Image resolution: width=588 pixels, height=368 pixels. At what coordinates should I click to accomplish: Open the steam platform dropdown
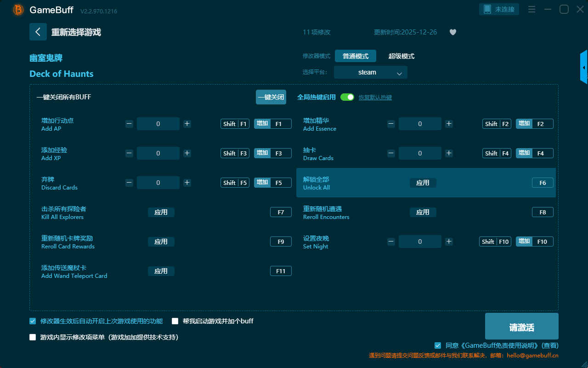click(x=370, y=72)
